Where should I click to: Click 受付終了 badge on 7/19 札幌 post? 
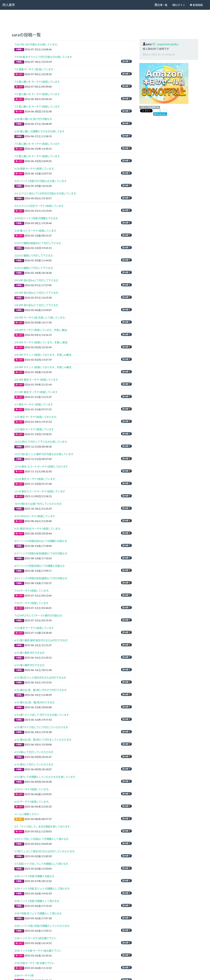(x=127, y=61)
